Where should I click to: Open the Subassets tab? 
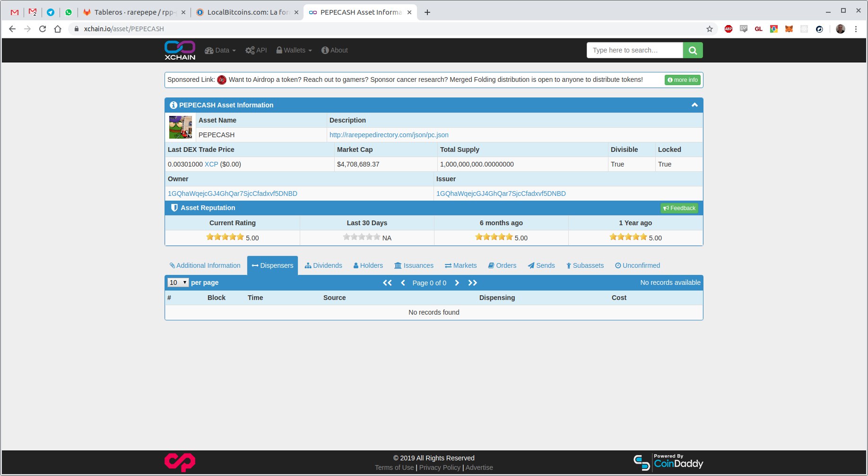(585, 265)
